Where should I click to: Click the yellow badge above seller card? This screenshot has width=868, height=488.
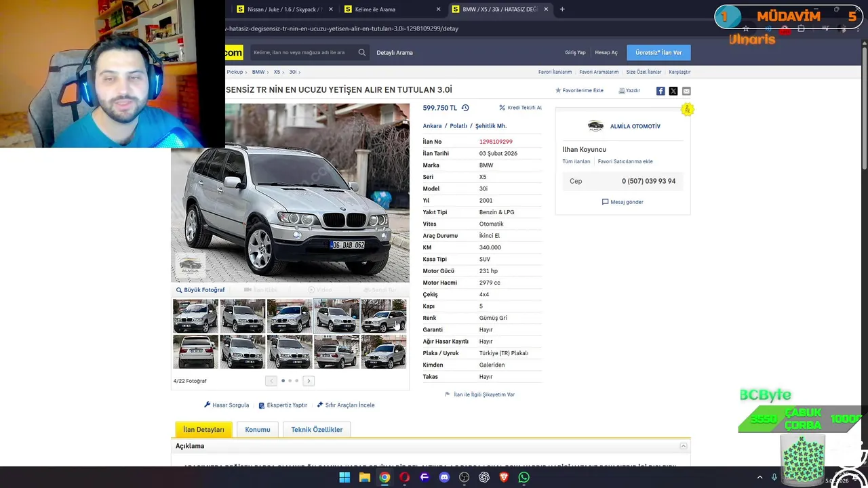tap(688, 109)
